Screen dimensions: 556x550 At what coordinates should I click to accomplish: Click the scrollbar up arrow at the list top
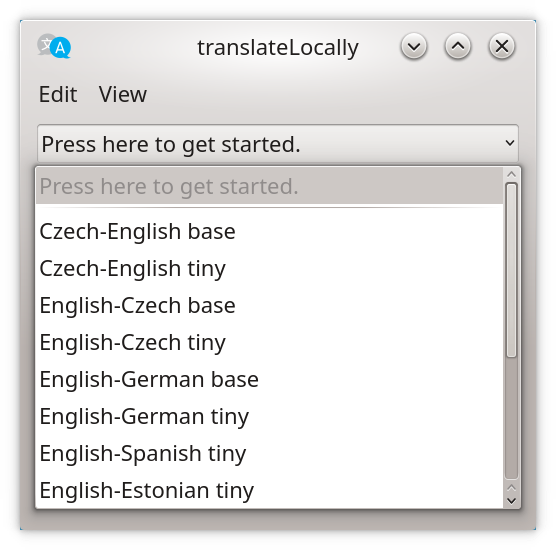pos(511,174)
